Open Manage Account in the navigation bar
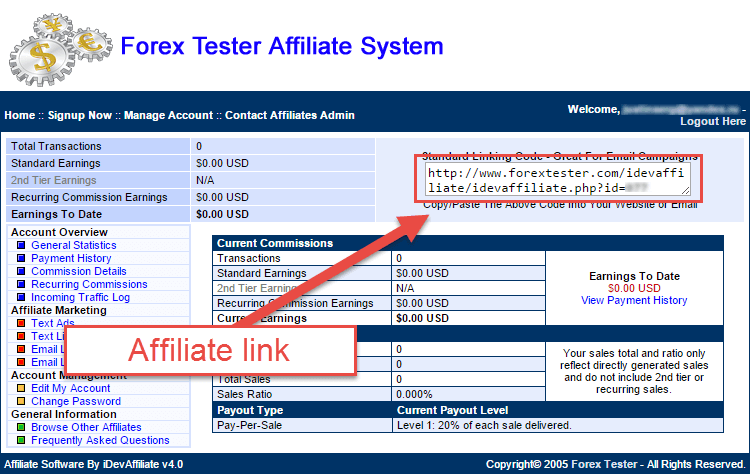The height and width of the screenshot is (475, 750). pyautogui.click(x=168, y=115)
